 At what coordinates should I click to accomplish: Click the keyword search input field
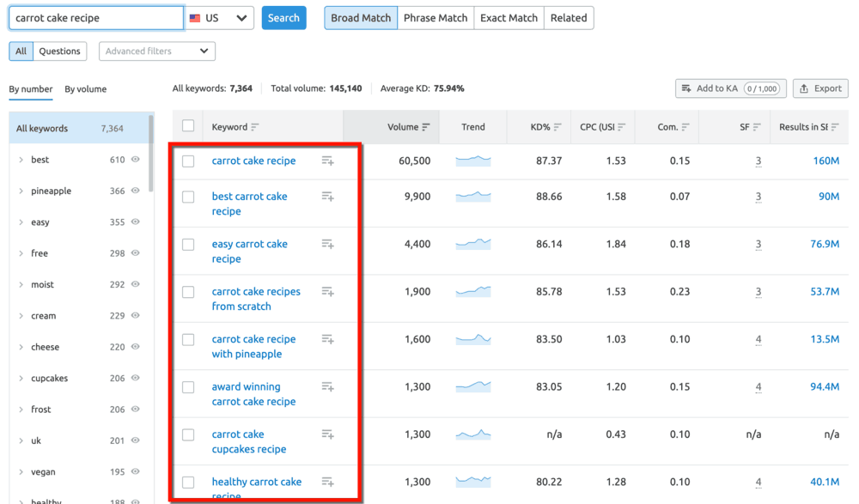(94, 16)
